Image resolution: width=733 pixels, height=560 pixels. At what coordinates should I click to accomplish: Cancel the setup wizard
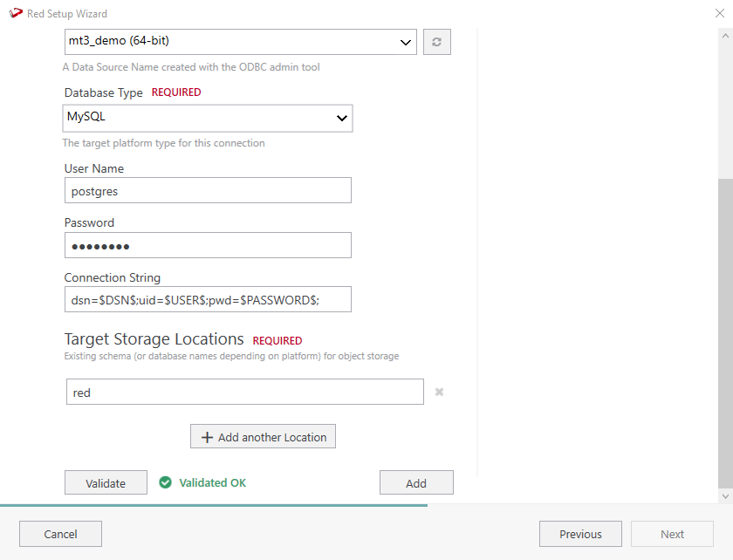coord(60,534)
